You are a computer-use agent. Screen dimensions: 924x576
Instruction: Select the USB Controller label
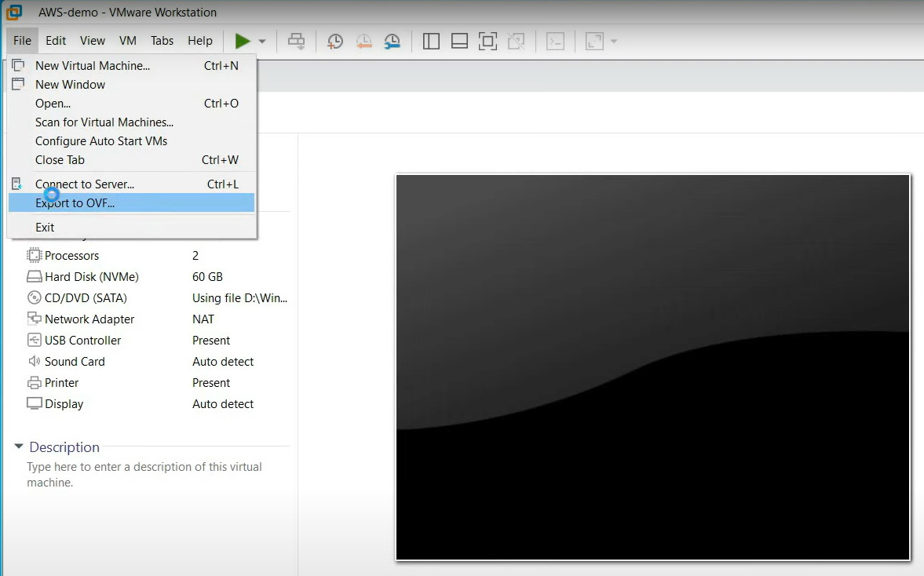83,341
